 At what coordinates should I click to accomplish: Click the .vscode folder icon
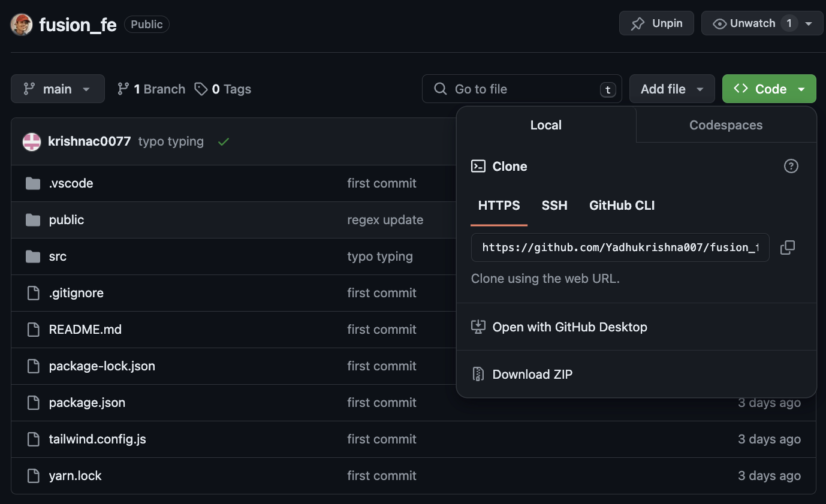pos(33,183)
